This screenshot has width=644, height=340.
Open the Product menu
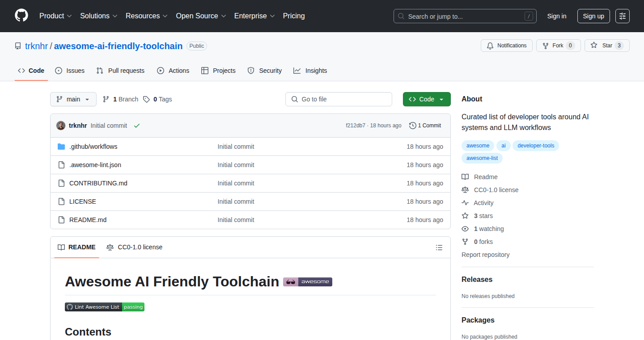point(55,16)
